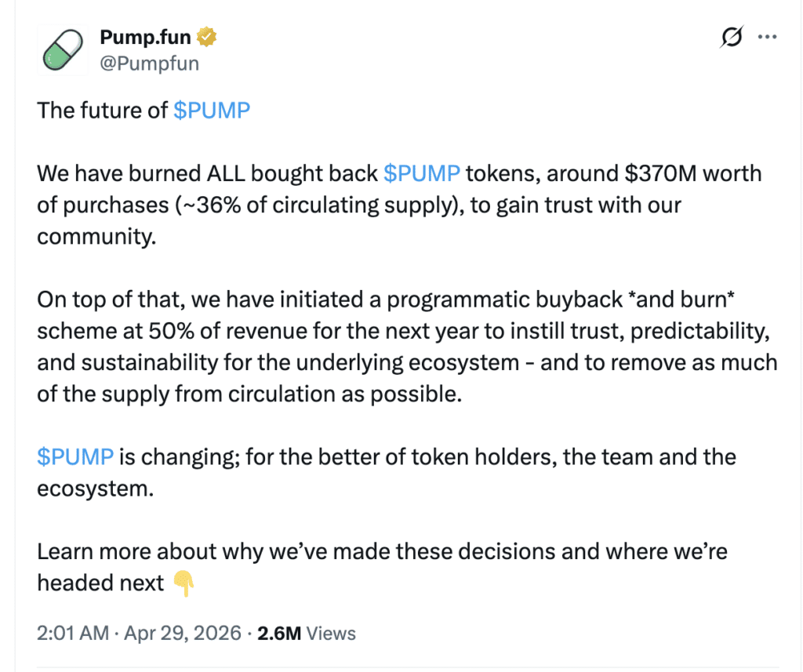Click the Pump.fun display name

tap(144, 36)
